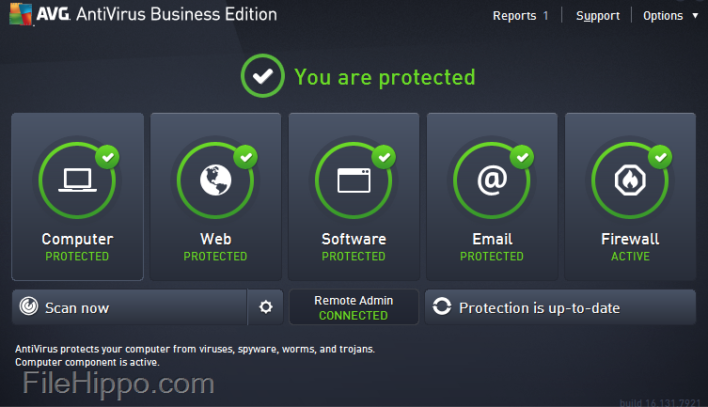The image size is (708, 407).
Task: Click green check badge on Firewall tile
Action: [660, 157]
